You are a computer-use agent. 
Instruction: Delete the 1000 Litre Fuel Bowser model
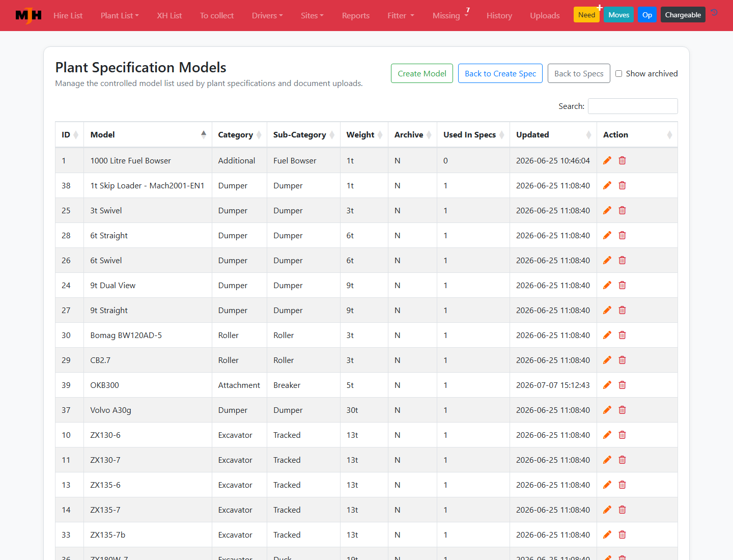pos(622,161)
